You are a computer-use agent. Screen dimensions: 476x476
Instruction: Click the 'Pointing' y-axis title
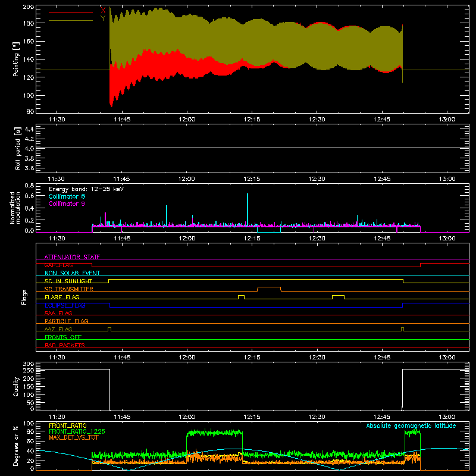[16, 59]
